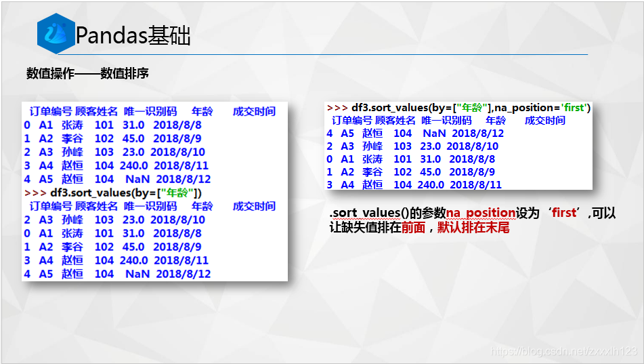This screenshot has width=644, height=364.
Task: Click the blue hexagon logo icon
Action: point(56,34)
